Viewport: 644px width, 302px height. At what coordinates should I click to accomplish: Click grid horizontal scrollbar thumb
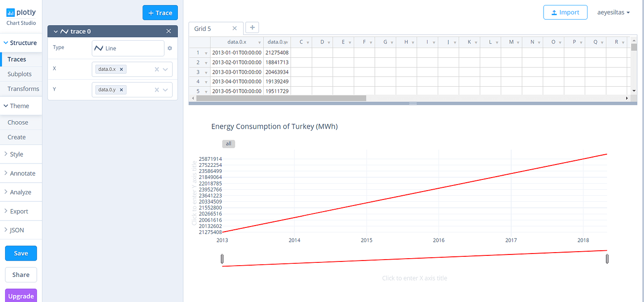coord(281,98)
